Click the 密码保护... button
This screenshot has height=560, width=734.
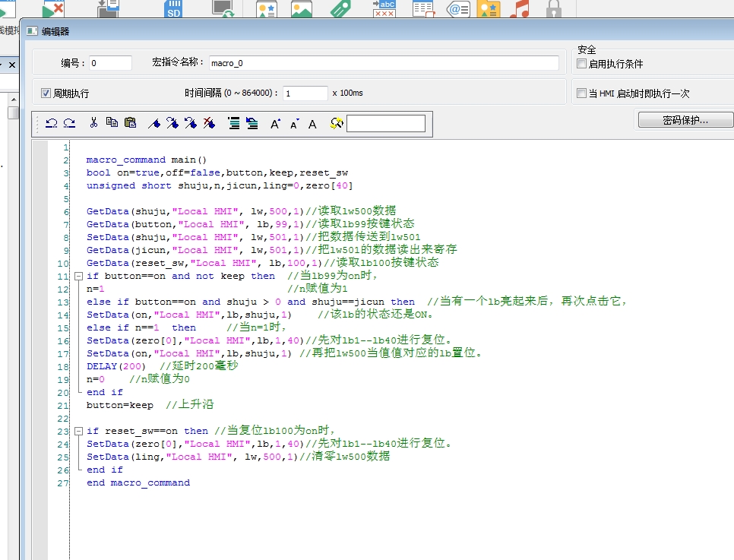[x=685, y=120]
